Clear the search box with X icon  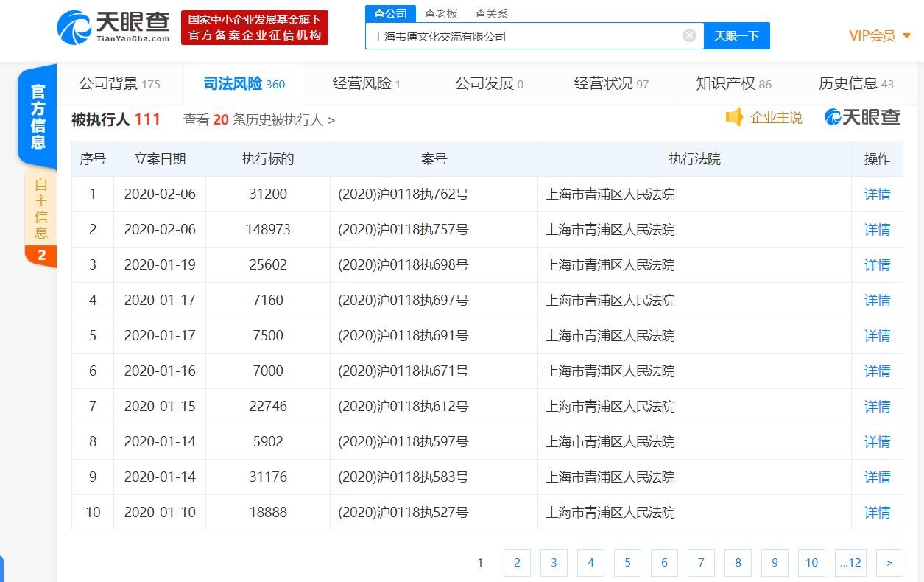coord(689,35)
